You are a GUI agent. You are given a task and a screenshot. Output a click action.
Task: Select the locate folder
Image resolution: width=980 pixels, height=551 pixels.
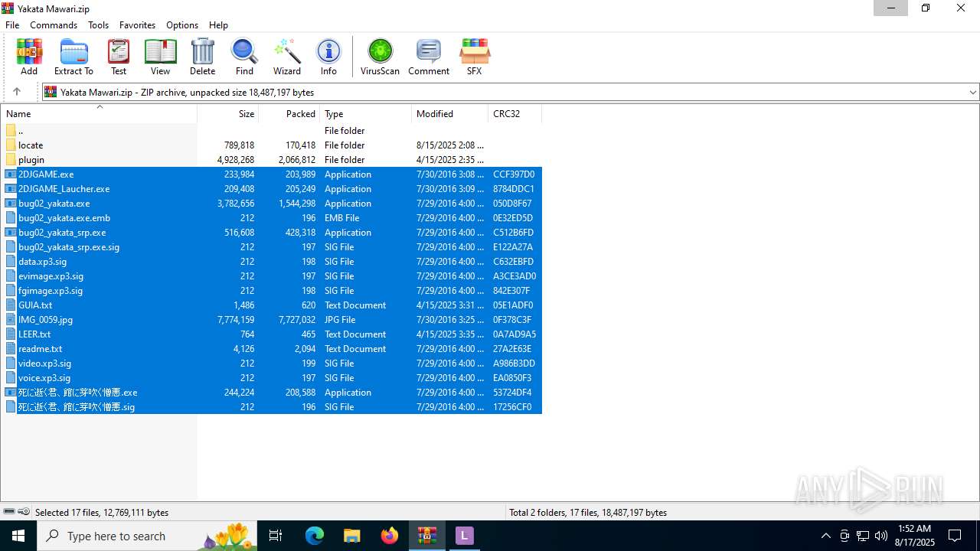click(x=272, y=145)
